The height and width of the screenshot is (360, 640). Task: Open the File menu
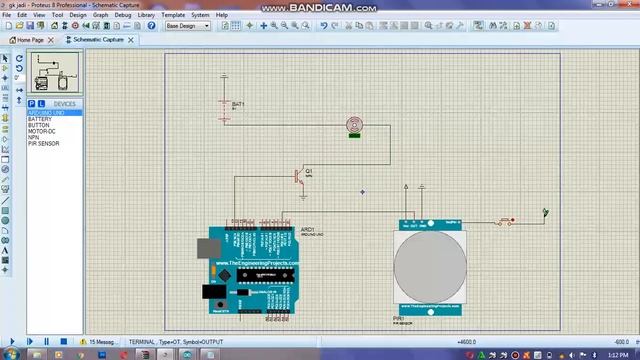[x=7, y=15]
